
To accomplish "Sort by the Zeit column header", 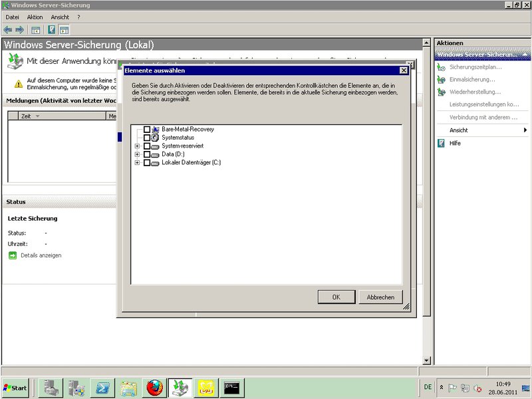I will [63, 116].
